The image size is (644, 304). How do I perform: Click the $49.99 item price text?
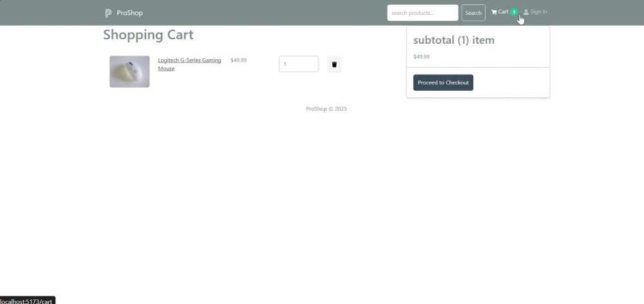[239, 60]
